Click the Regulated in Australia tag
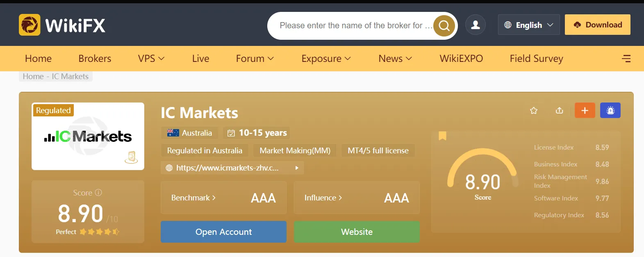 205,150
